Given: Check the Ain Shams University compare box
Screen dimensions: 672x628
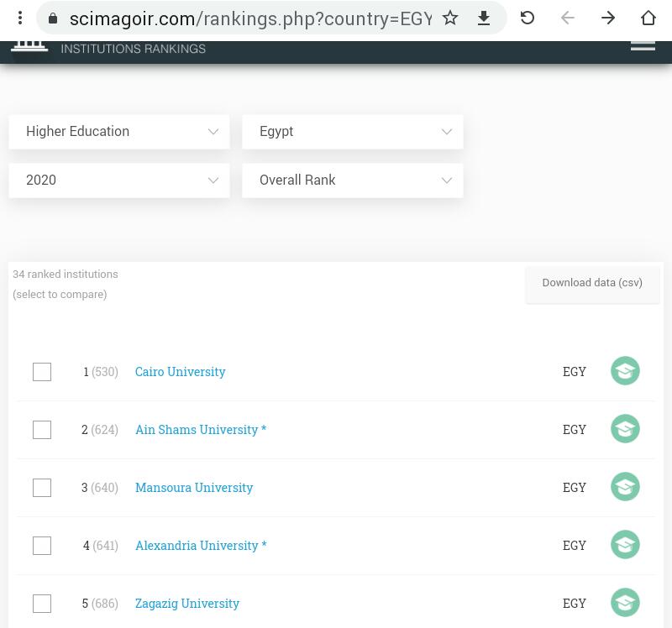Looking at the screenshot, I should (42, 430).
